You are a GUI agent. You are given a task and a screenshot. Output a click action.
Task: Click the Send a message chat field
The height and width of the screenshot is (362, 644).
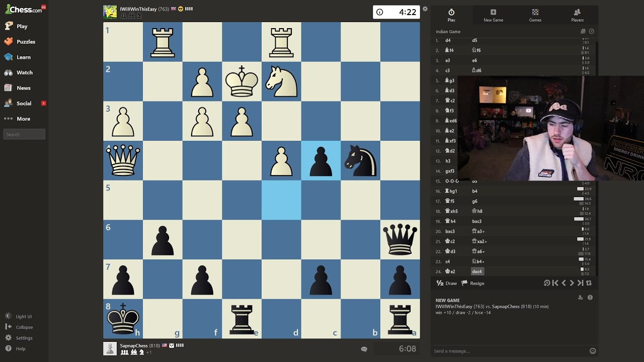pyautogui.click(x=509, y=351)
